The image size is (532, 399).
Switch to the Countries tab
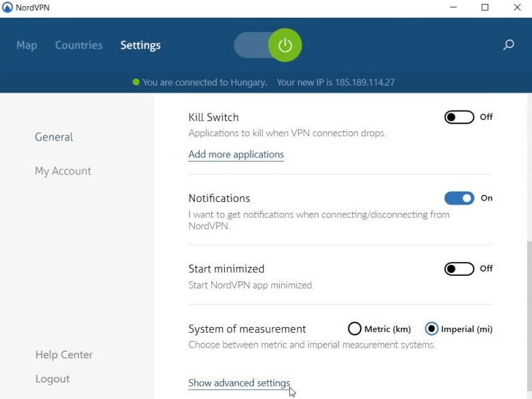(79, 45)
